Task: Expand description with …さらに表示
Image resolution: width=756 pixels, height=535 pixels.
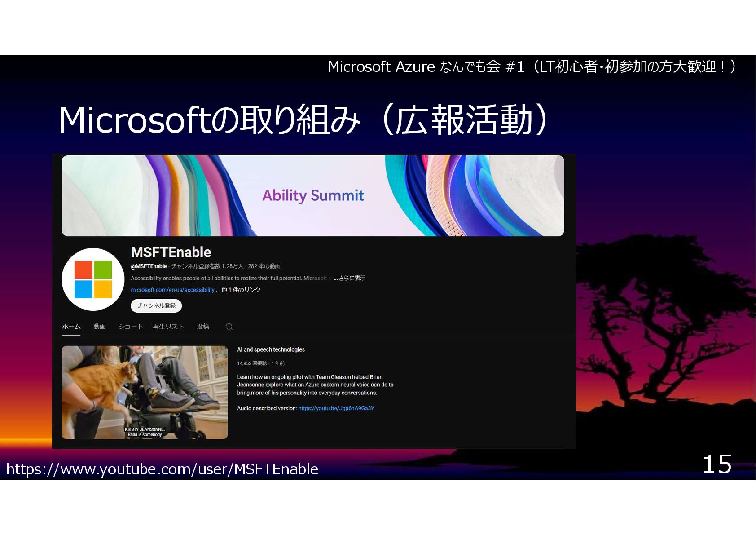Action: 350,278
